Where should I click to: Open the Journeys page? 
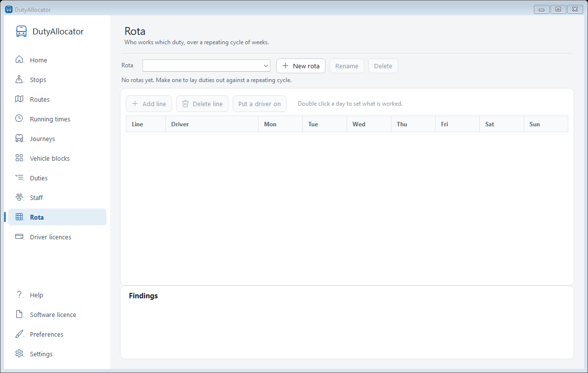(58, 138)
